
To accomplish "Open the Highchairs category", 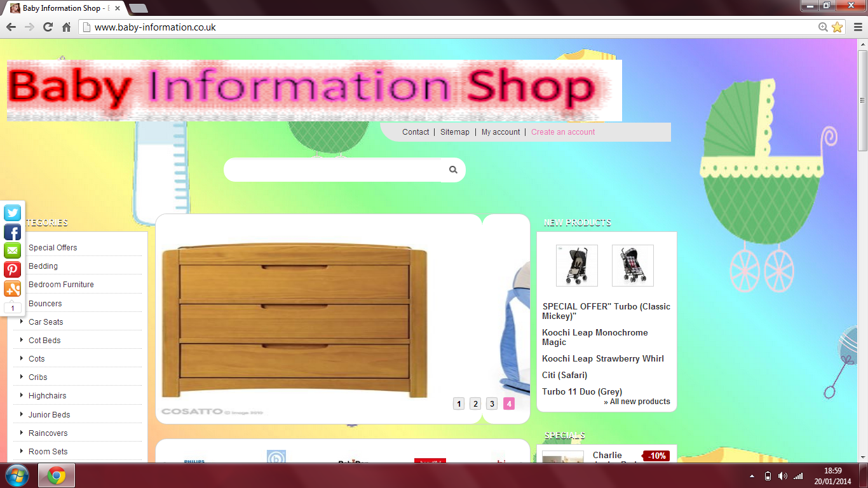I will pos(47,396).
